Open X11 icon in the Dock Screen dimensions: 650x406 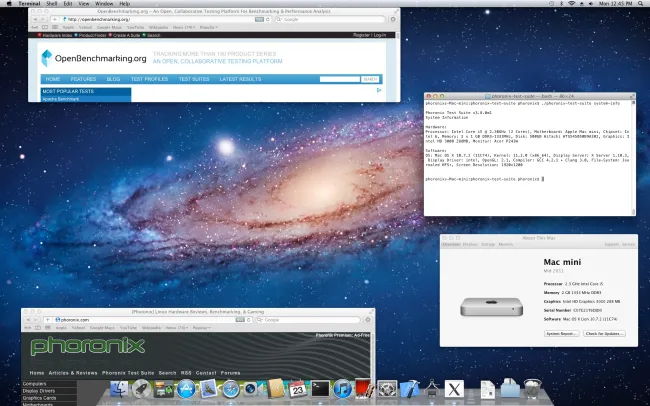click(454, 389)
